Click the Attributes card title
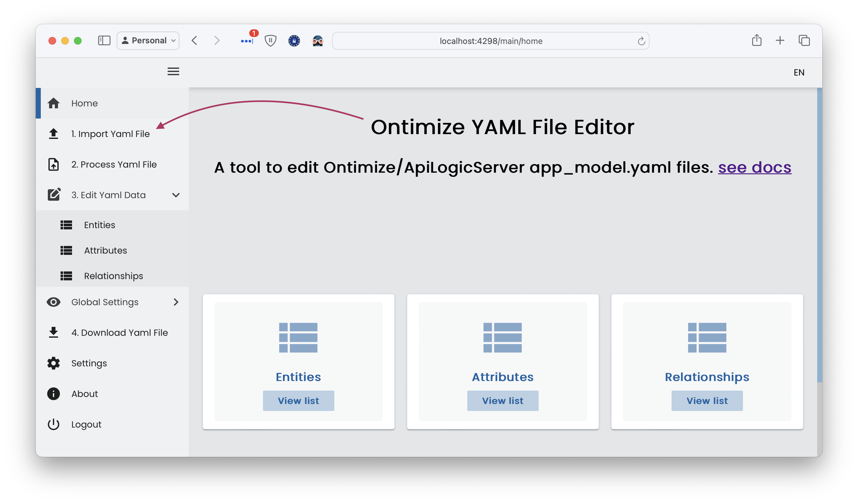This screenshot has height=504, width=858. tap(503, 377)
